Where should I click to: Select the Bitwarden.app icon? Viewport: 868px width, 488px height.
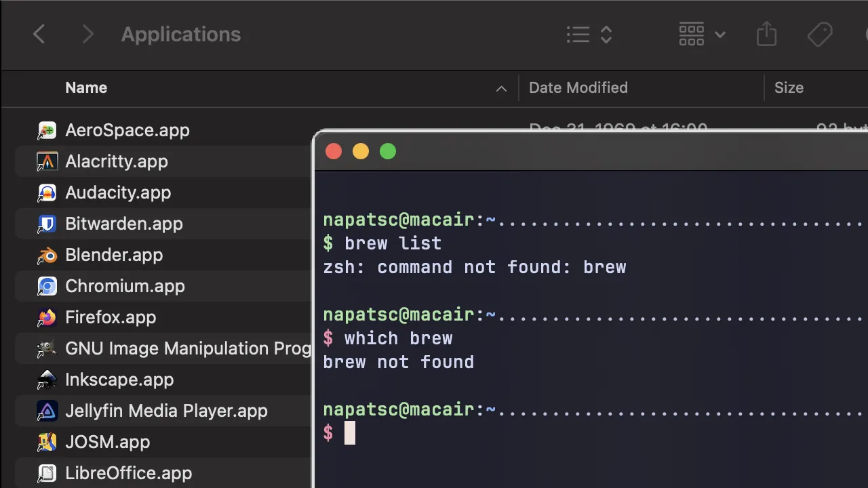click(47, 224)
